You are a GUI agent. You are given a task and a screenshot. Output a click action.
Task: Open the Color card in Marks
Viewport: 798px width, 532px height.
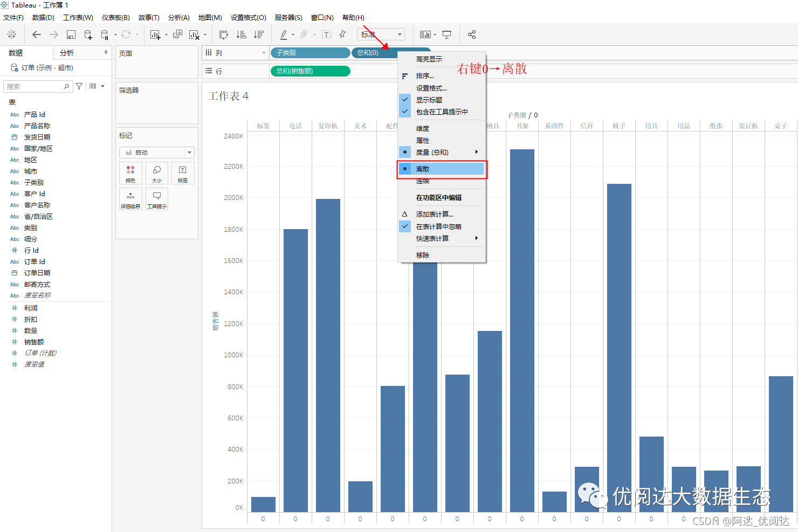(x=130, y=173)
